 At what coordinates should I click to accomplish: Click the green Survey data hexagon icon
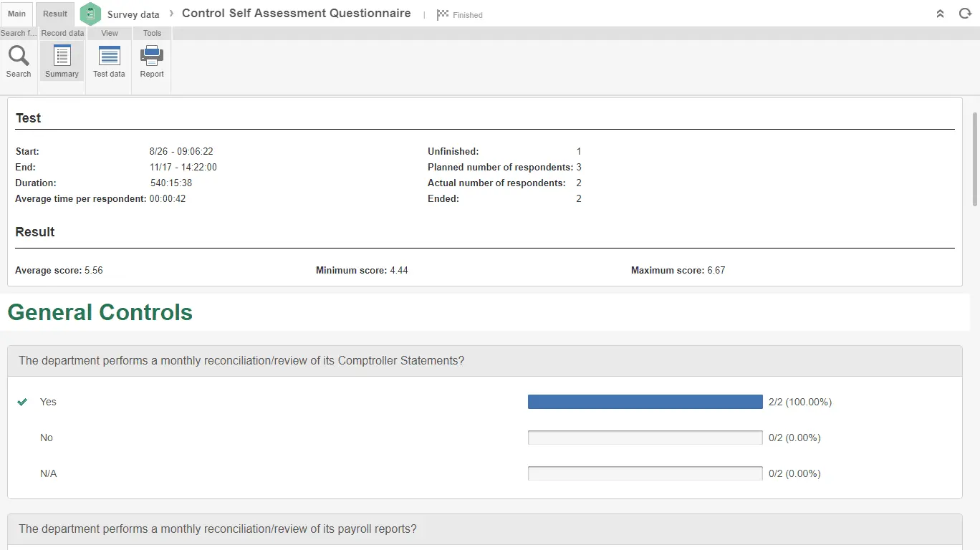tap(90, 14)
